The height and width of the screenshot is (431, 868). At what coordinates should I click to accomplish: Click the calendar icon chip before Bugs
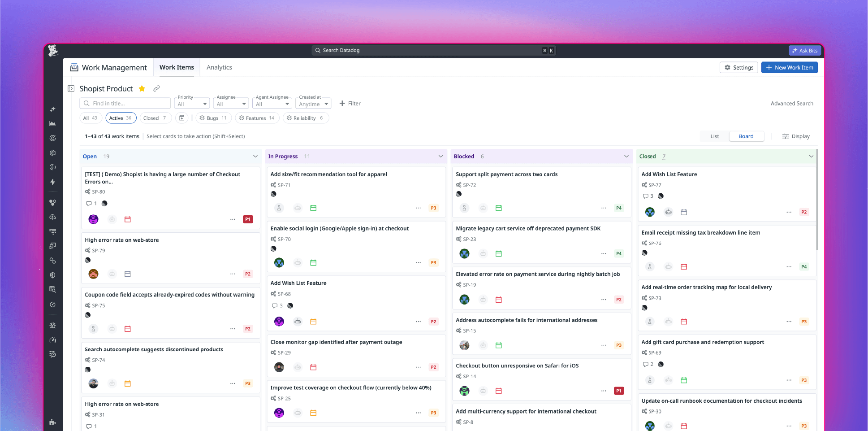point(182,118)
